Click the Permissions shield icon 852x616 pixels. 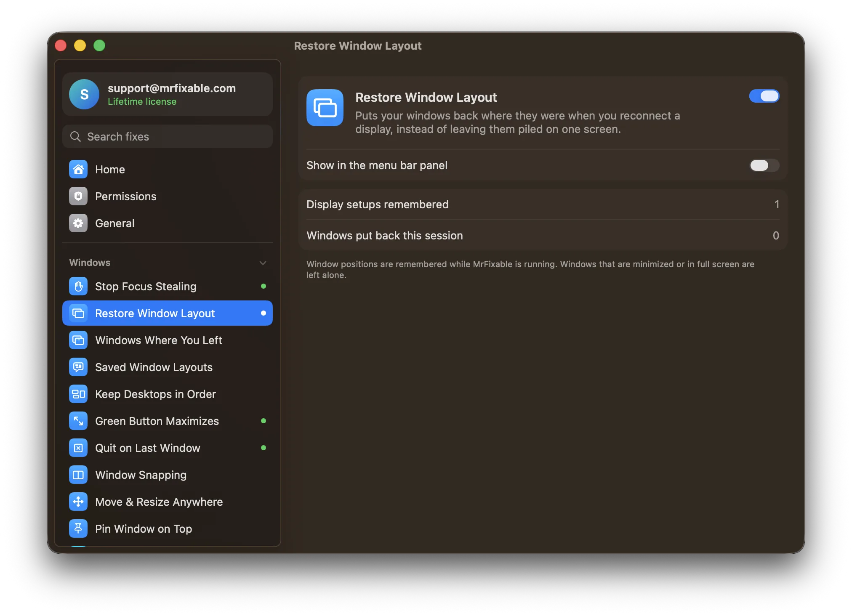click(78, 196)
